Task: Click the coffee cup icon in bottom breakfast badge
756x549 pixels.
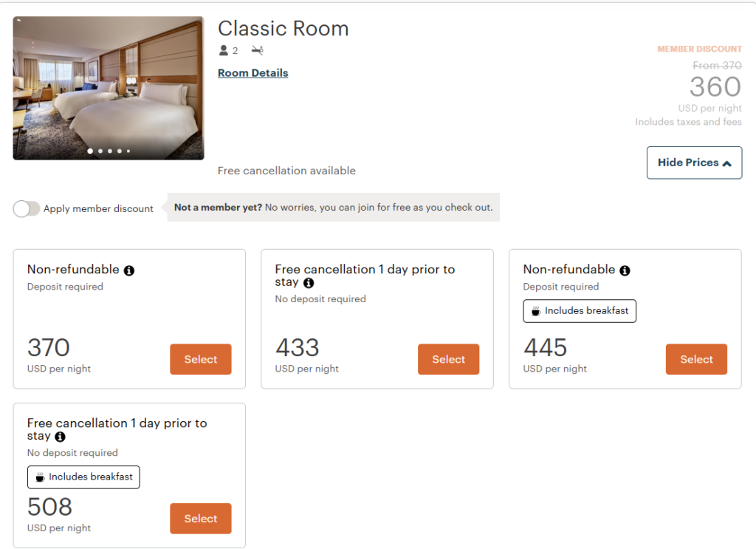Action: click(x=42, y=477)
